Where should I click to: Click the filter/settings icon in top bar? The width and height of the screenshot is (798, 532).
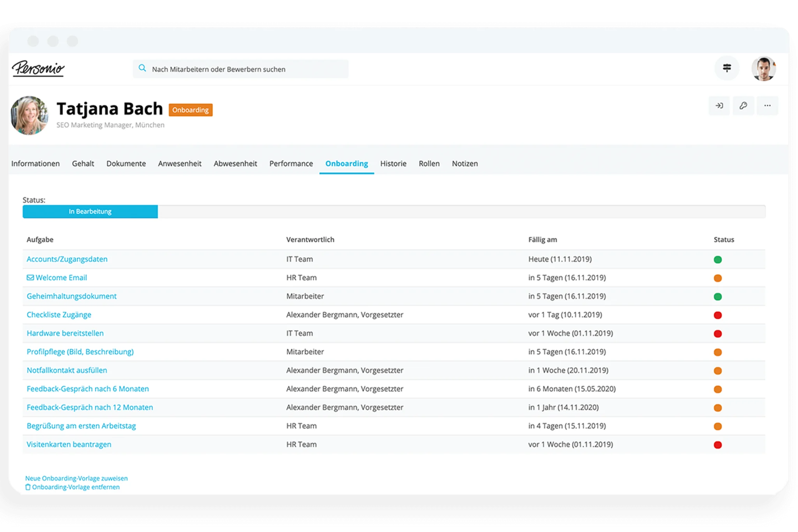coord(726,69)
